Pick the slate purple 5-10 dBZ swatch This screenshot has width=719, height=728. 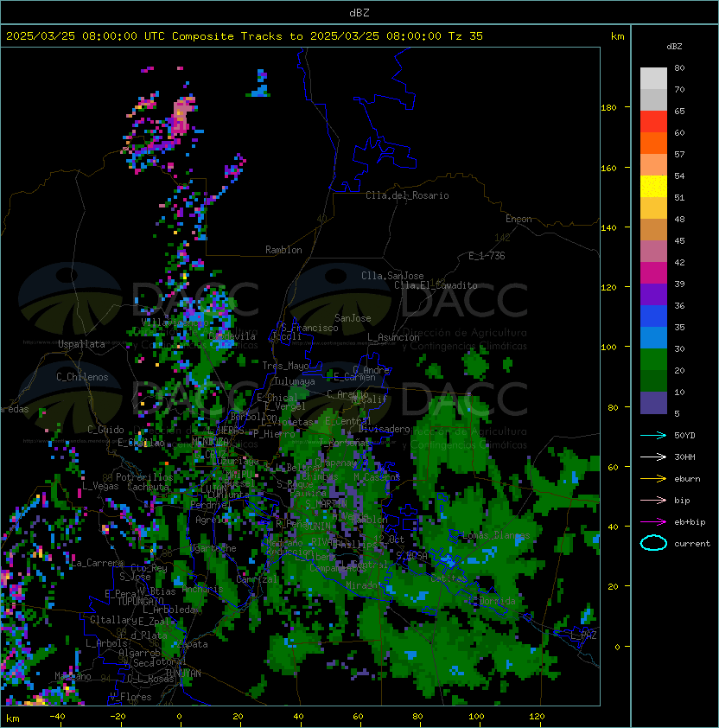653,403
